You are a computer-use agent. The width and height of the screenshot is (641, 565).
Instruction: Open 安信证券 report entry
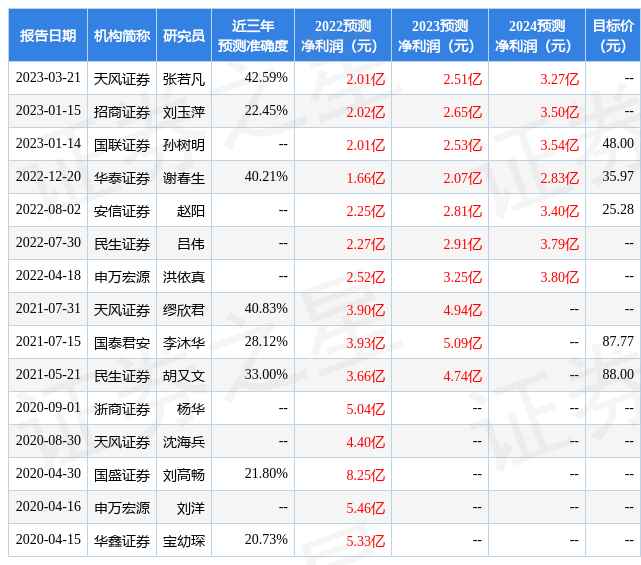[x=121, y=210]
